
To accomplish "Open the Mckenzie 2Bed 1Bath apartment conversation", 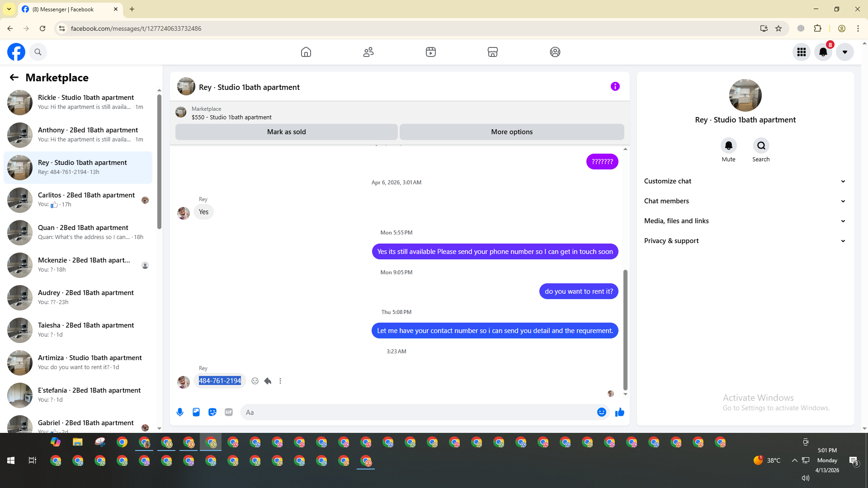I will point(78,265).
